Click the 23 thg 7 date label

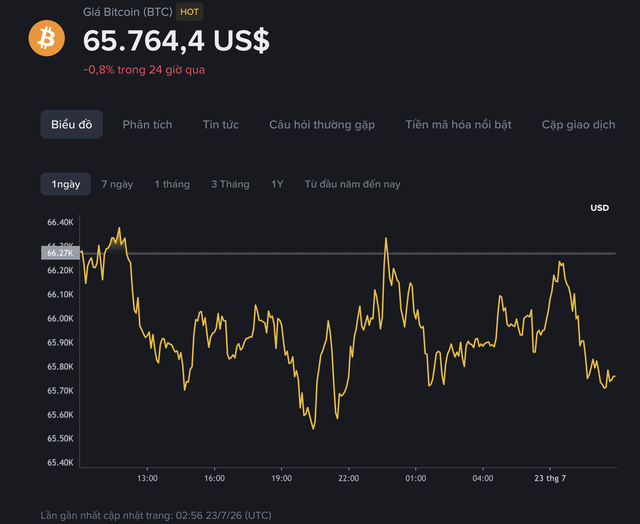[x=550, y=478]
